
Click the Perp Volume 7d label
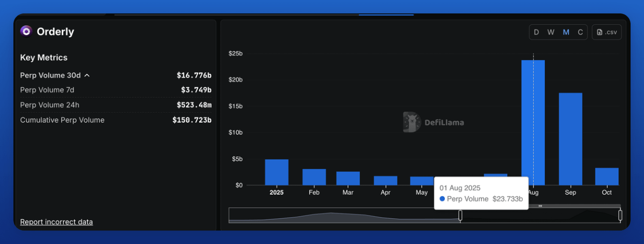(47, 90)
